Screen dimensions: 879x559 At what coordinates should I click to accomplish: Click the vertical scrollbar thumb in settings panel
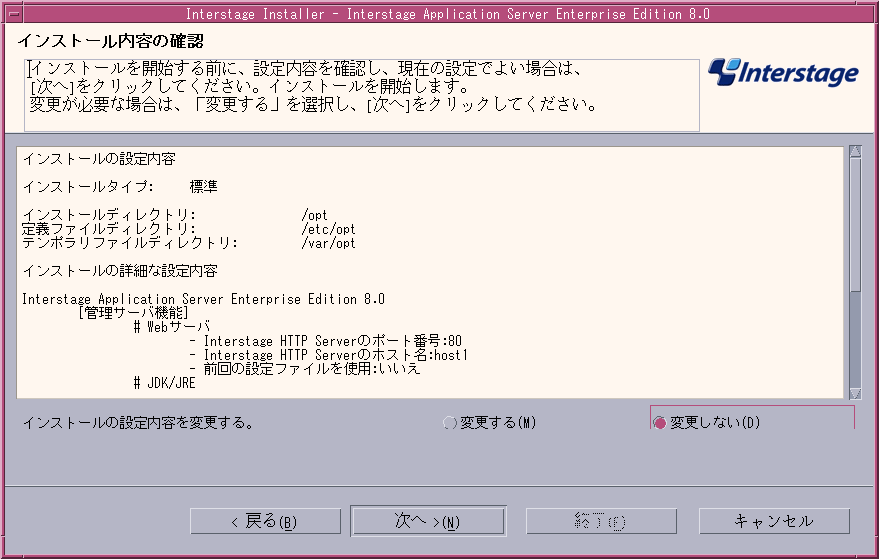pos(855,224)
